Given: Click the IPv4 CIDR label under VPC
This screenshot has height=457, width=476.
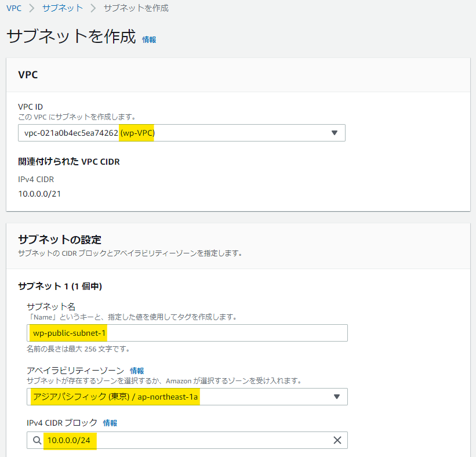Looking at the screenshot, I should pyautogui.click(x=36, y=179).
